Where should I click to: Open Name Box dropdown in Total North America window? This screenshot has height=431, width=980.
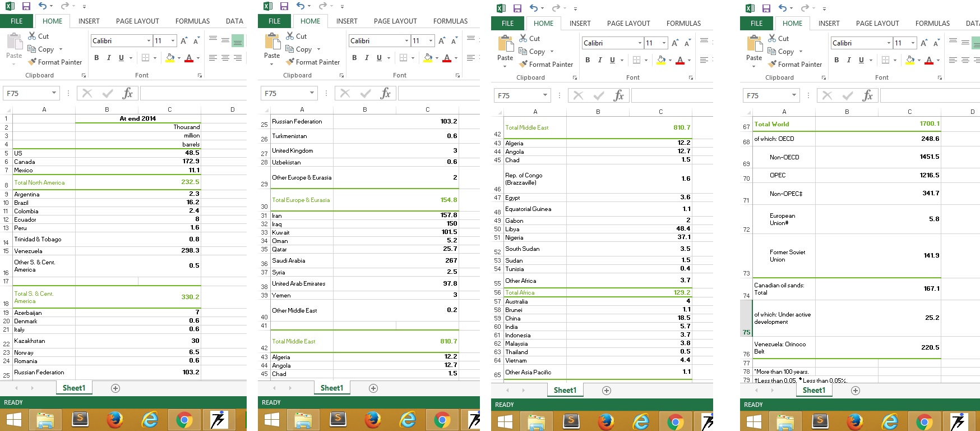tap(54, 93)
